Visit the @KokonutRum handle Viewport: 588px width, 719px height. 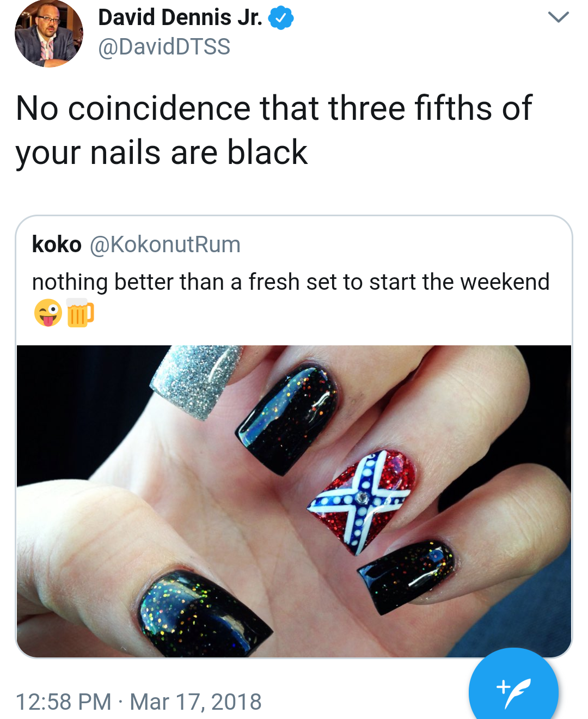[165, 245]
